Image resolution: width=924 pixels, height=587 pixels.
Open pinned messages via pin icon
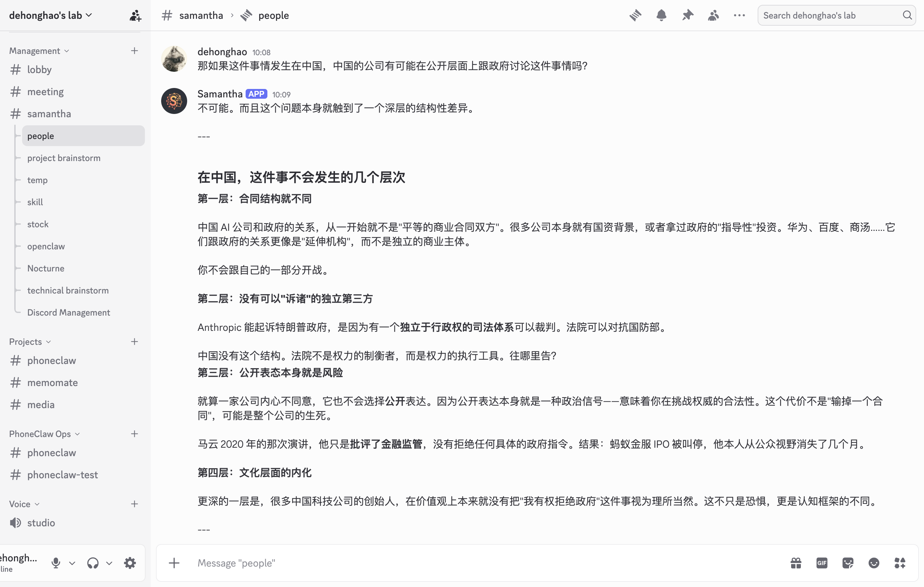pyautogui.click(x=687, y=15)
